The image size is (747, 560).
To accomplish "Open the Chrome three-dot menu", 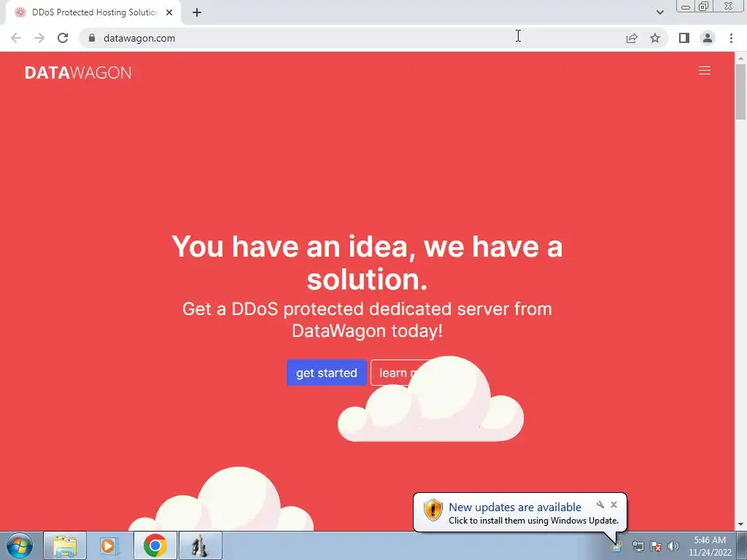I will [x=731, y=38].
